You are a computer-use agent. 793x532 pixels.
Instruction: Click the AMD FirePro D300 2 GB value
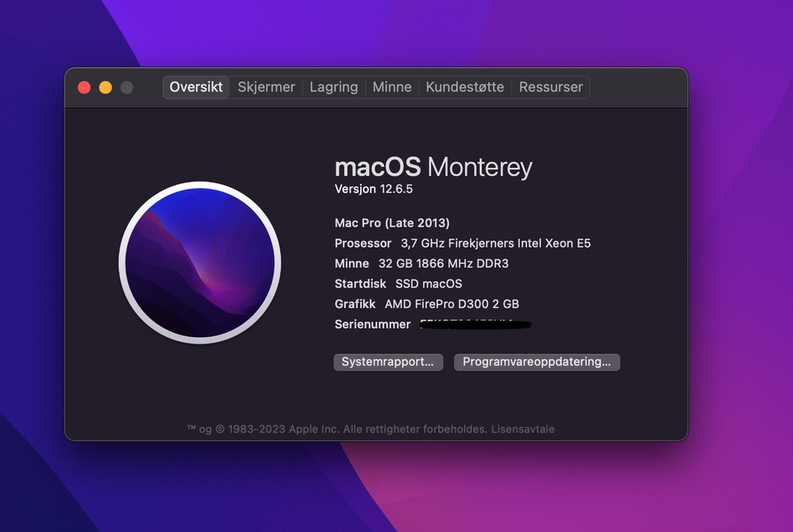452,304
